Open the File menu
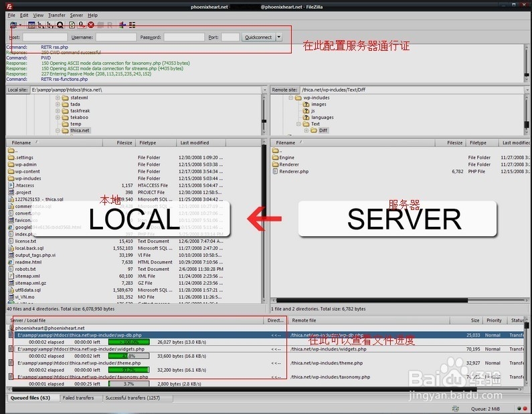 11,15
